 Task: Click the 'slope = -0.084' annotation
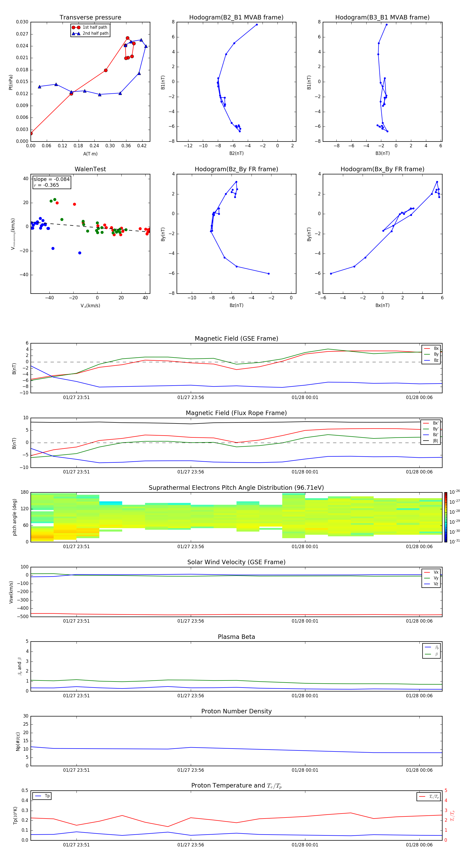click(x=52, y=179)
